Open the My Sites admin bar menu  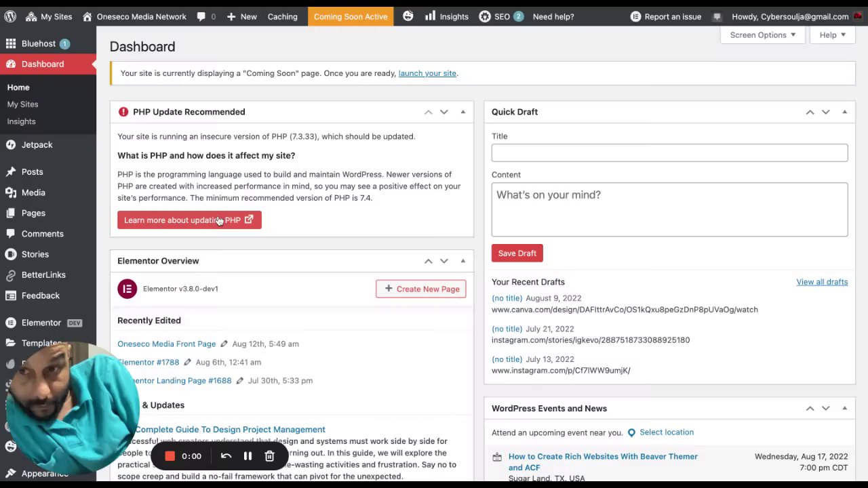pyautogui.click(x=48, y=16)
